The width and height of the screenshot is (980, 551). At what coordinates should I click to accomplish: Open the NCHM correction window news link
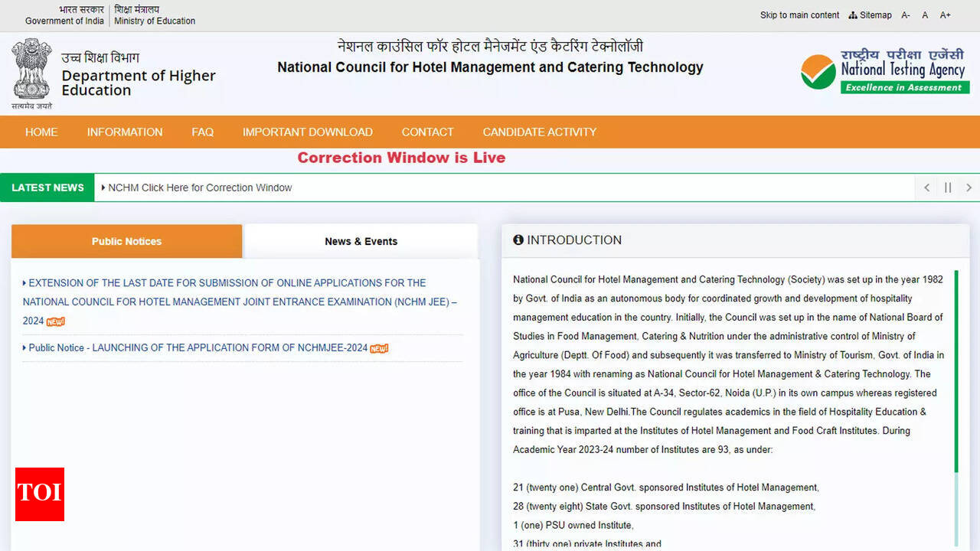(x=200, y=187)
